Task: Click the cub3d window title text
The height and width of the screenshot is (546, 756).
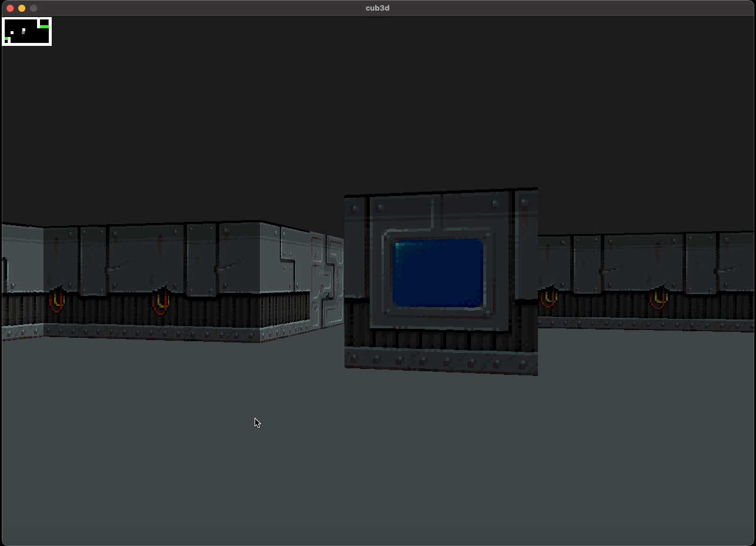Action: click(377, 8)
